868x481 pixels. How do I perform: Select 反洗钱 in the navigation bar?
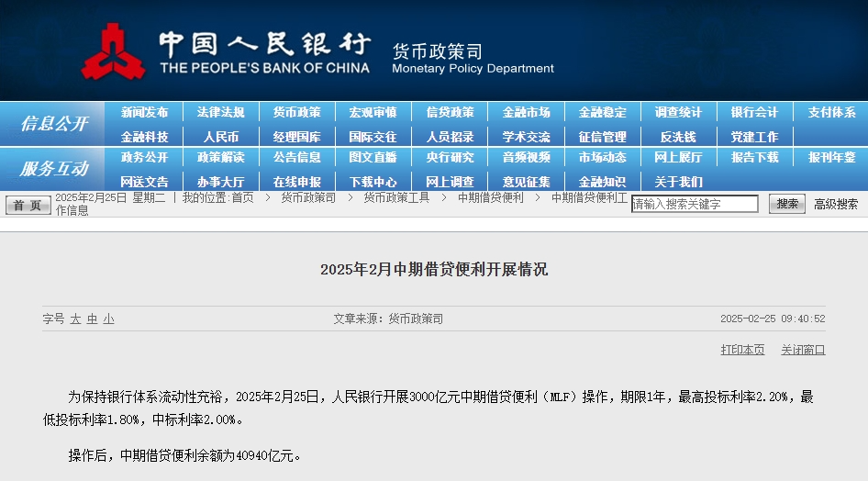point(678,137)
